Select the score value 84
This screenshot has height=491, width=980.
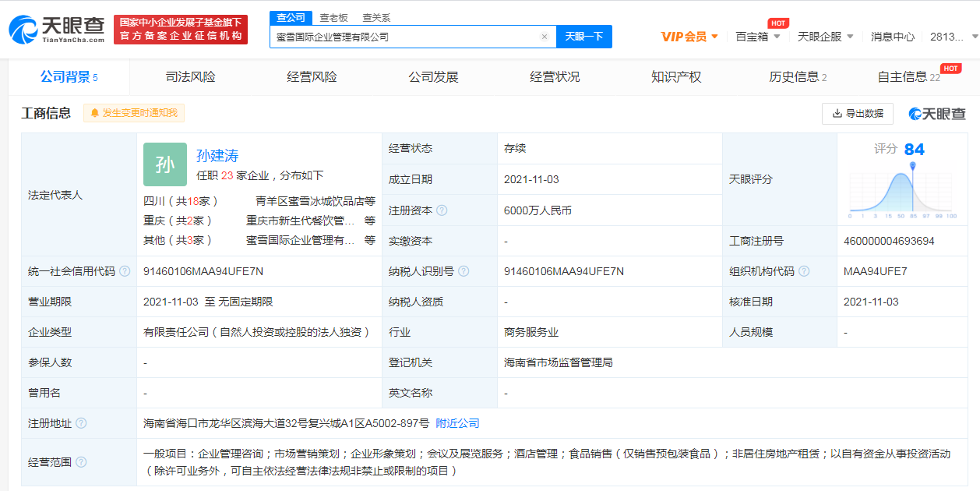click(915, 150)
